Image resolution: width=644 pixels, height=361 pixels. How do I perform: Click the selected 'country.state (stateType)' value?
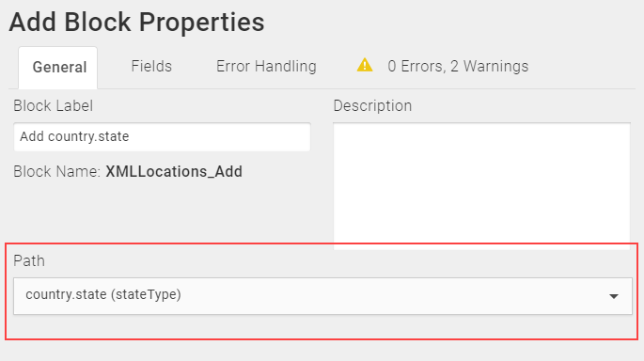103,295
